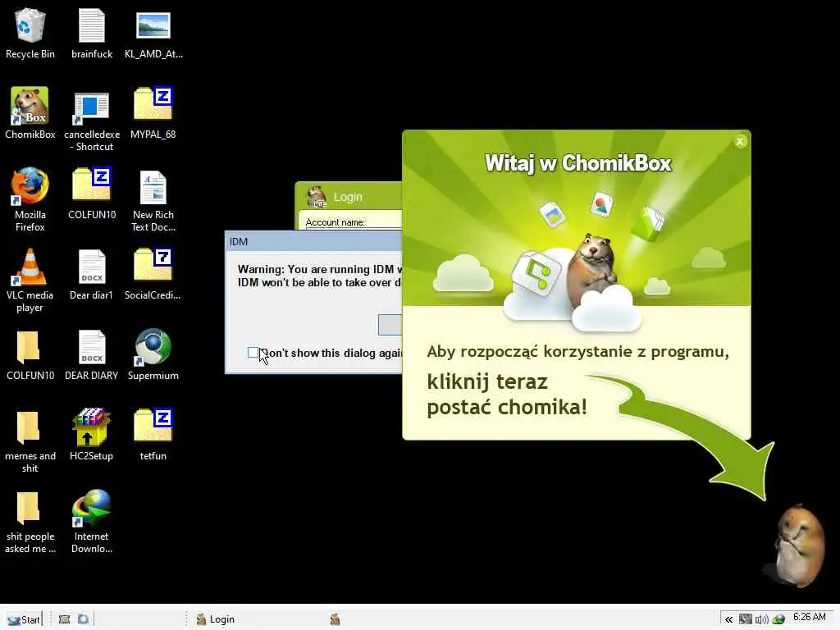Image resolution: width=840 pixels, height=630 pixels.
Task: Open the Start menu
Action: [x=24, y=619]
